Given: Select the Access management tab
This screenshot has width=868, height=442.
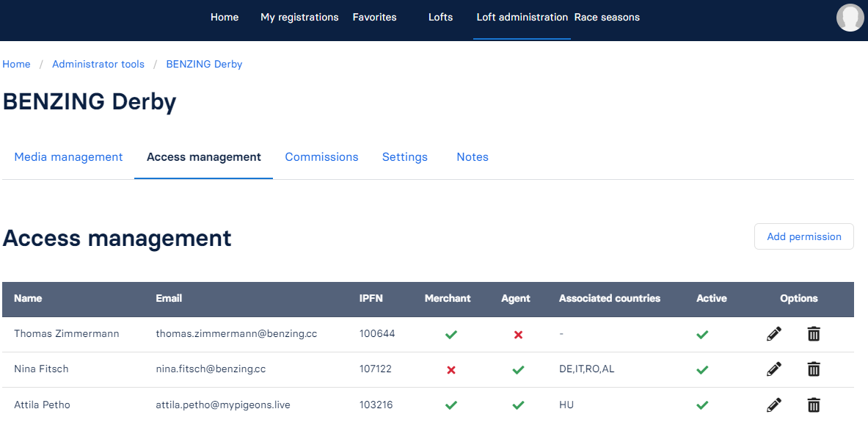Looking at the screenshot, I should point(204,157).
